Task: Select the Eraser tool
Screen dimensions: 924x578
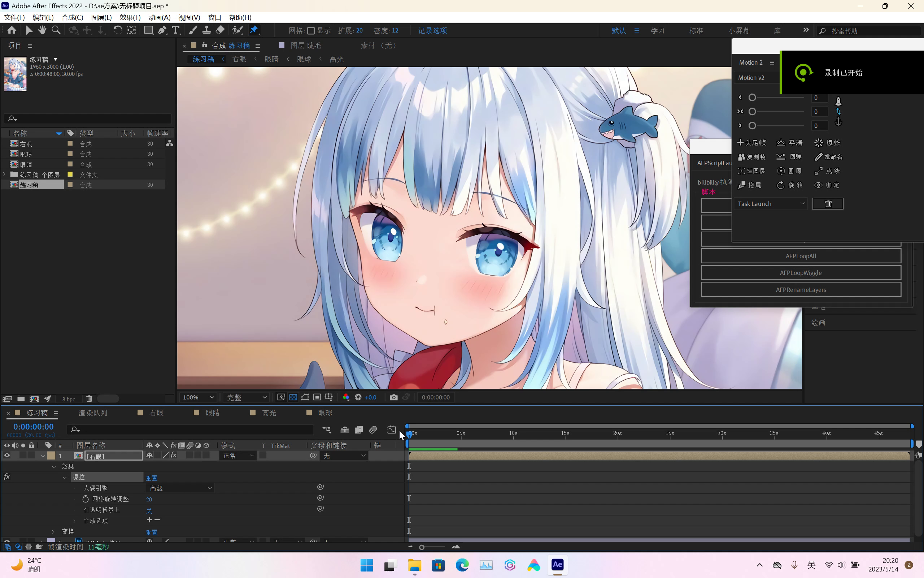Action: point(220,30)
